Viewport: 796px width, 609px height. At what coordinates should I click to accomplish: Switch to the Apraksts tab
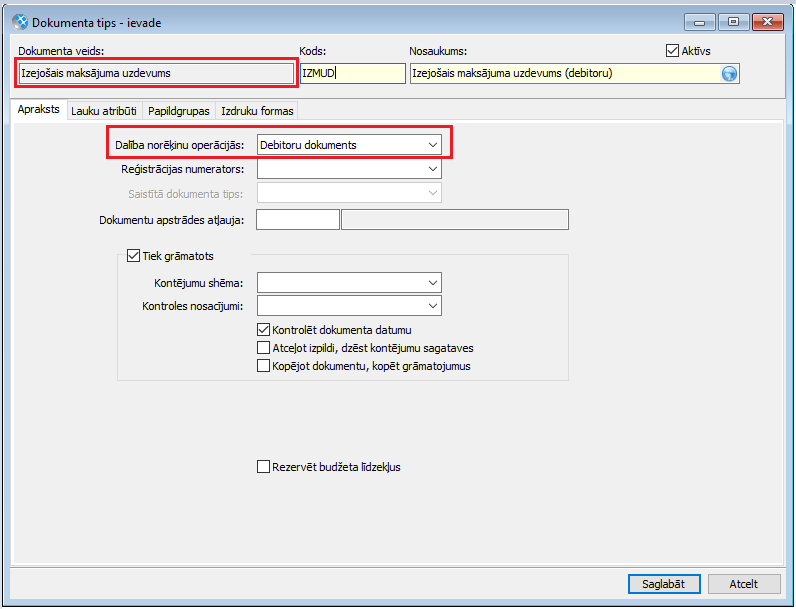point(39,109)
